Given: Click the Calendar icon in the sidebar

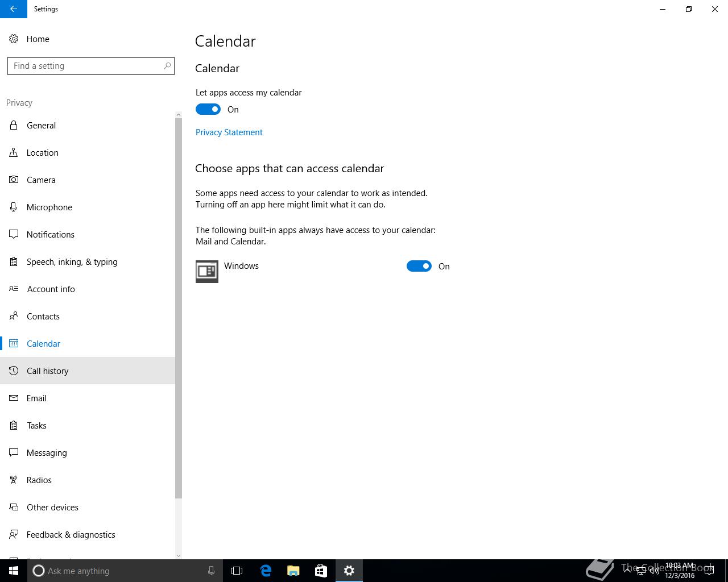Looking at the screenshot, I should [14, 344].
